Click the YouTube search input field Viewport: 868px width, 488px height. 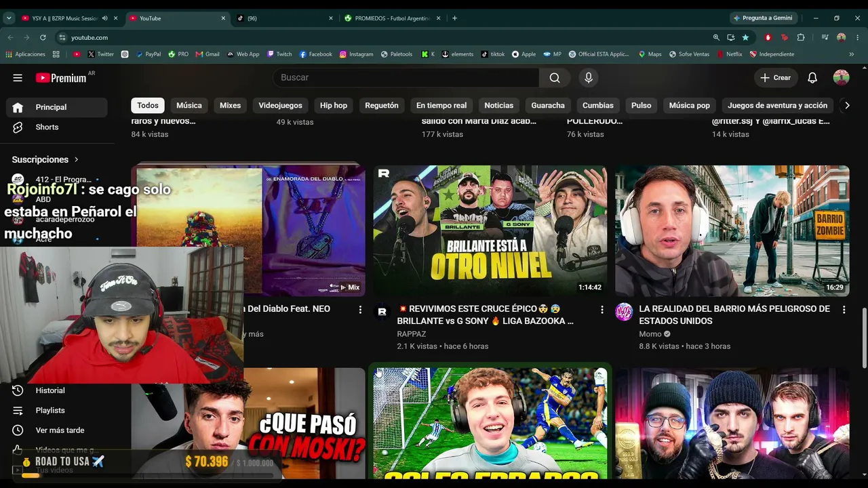[406, 78]
